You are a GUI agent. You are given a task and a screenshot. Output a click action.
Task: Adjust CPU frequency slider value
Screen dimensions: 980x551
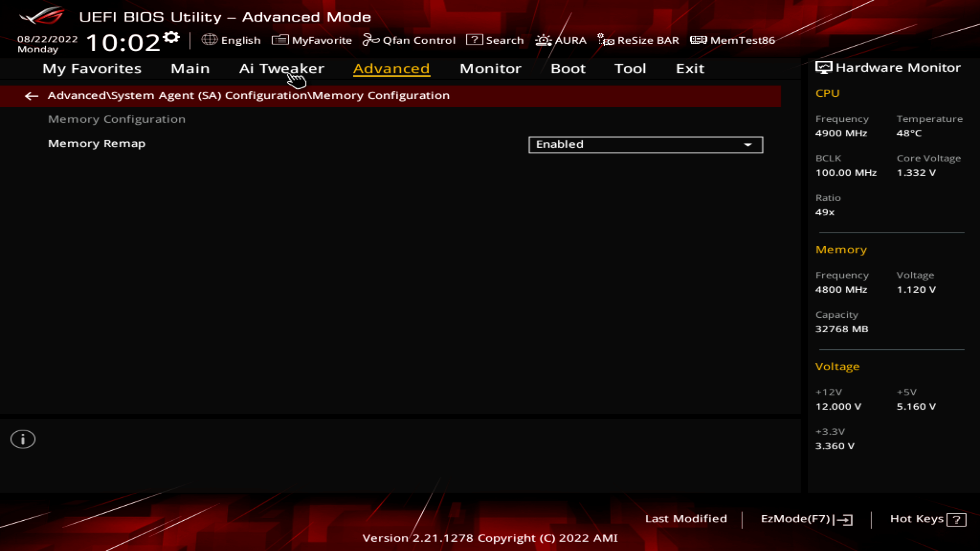click(841, 133)
